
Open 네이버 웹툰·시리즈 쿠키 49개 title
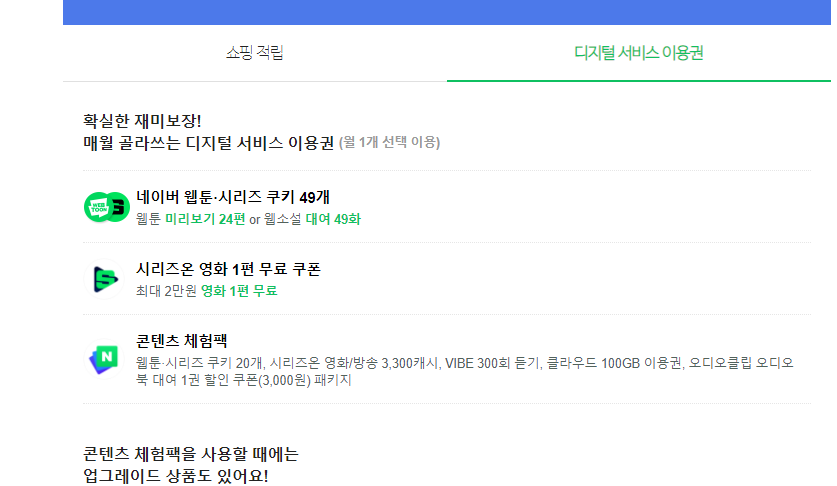[x=233, y=197]
